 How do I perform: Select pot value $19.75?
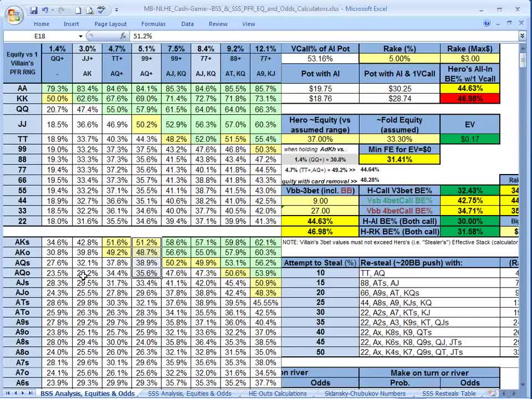tap(320, 89)
